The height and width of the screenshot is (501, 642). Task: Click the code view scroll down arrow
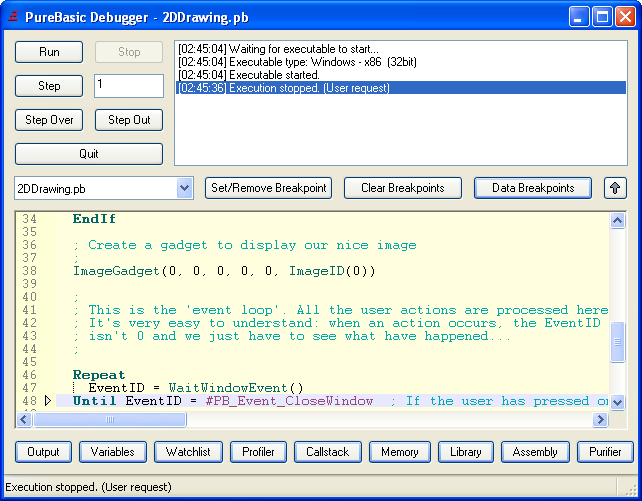tap(617, 402)
